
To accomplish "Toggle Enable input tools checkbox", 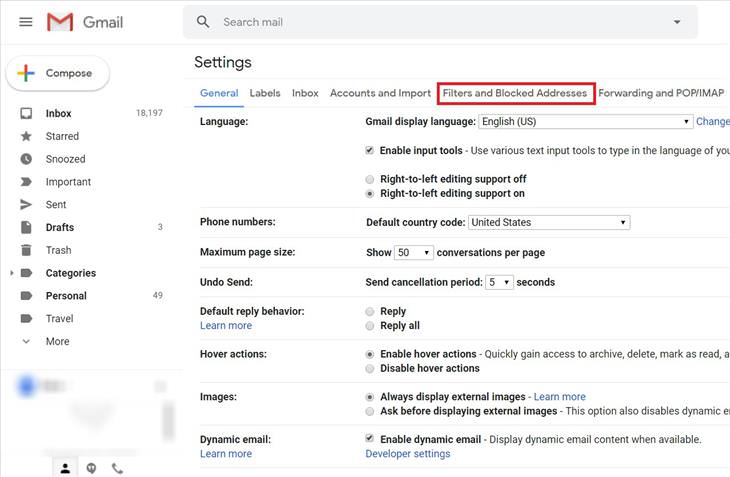I will (x=370, y=150).
